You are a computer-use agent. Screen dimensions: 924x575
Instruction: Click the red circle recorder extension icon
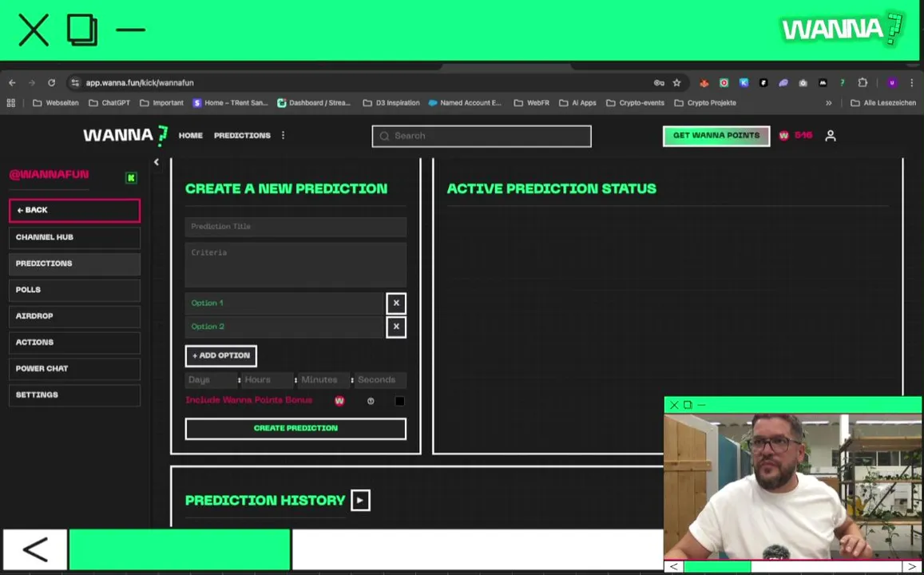724,83
